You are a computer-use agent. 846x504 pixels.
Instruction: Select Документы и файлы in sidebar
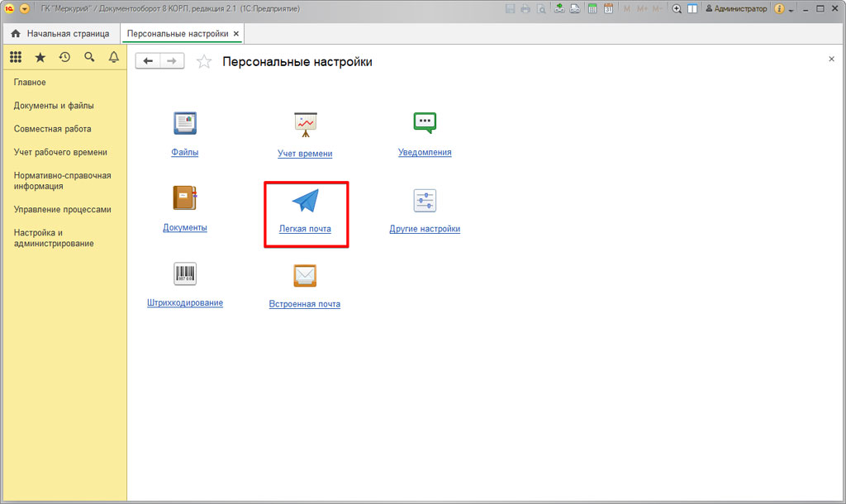click(x=54, y=106)
